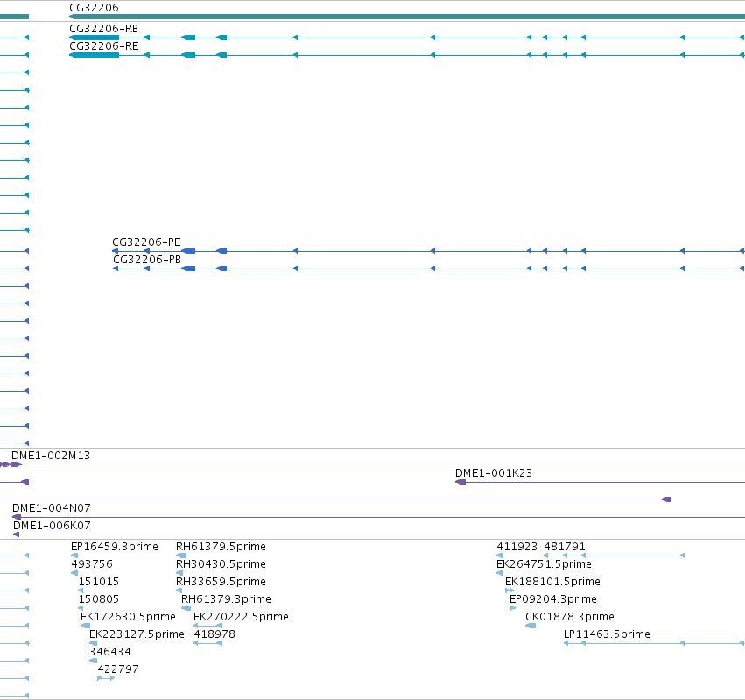
Task: Select the DME1-001K23 clone label
Action: point(494,473)
